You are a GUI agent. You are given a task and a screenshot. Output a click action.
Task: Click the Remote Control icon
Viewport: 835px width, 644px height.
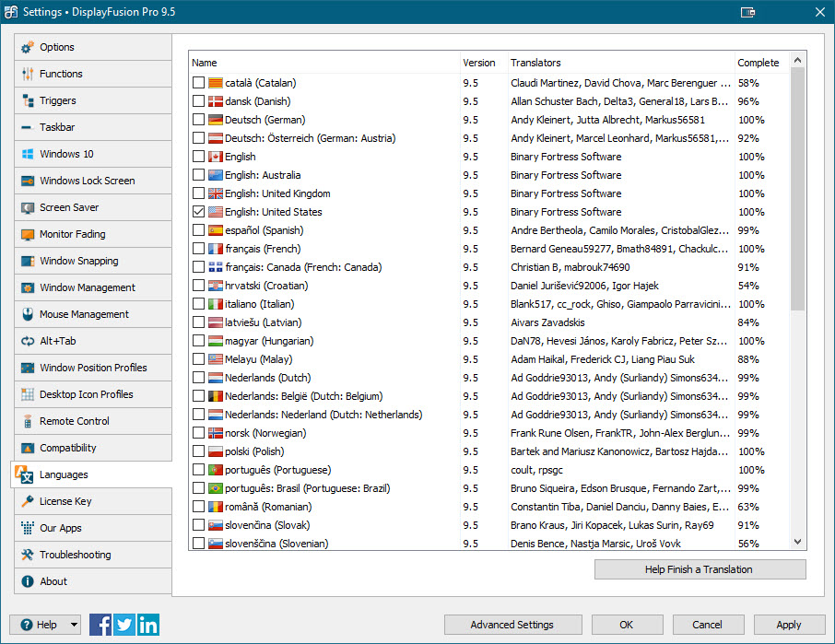tap(28, 421)
